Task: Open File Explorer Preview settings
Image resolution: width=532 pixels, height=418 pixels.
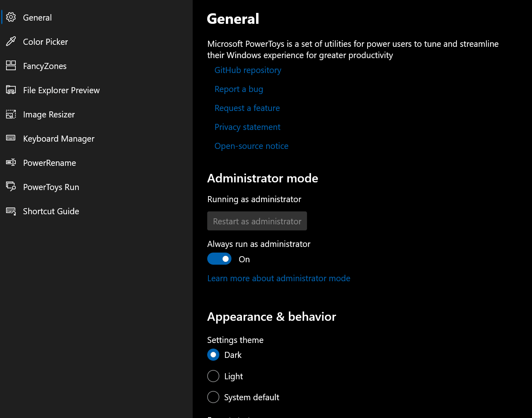Action: pos(96,90)
